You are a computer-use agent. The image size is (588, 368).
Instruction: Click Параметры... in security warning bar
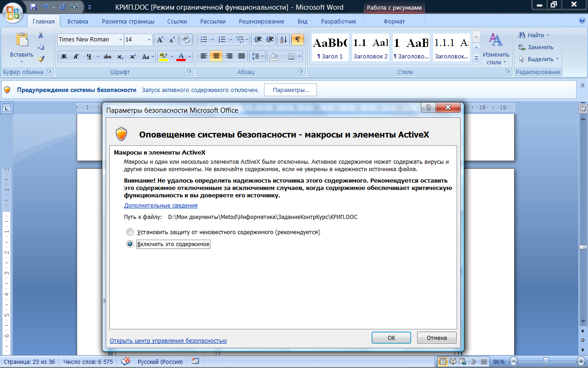pos(290,90)
